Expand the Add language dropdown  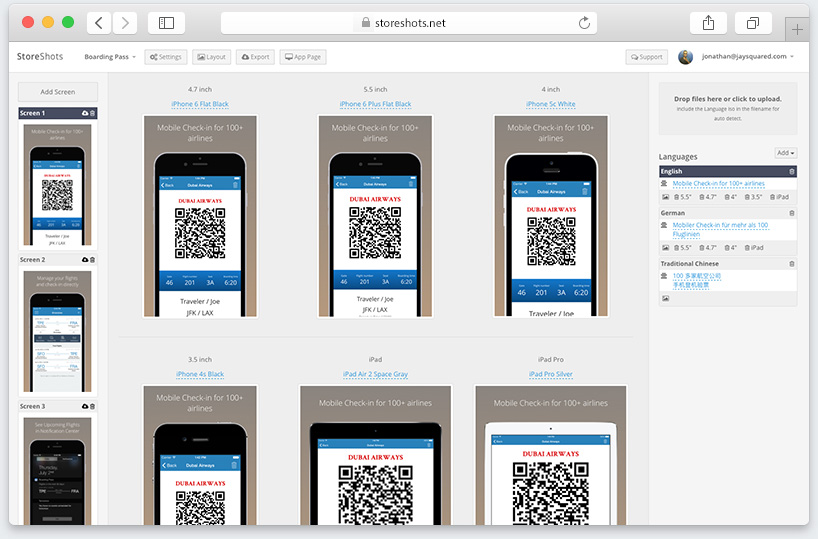click(786, 153)
